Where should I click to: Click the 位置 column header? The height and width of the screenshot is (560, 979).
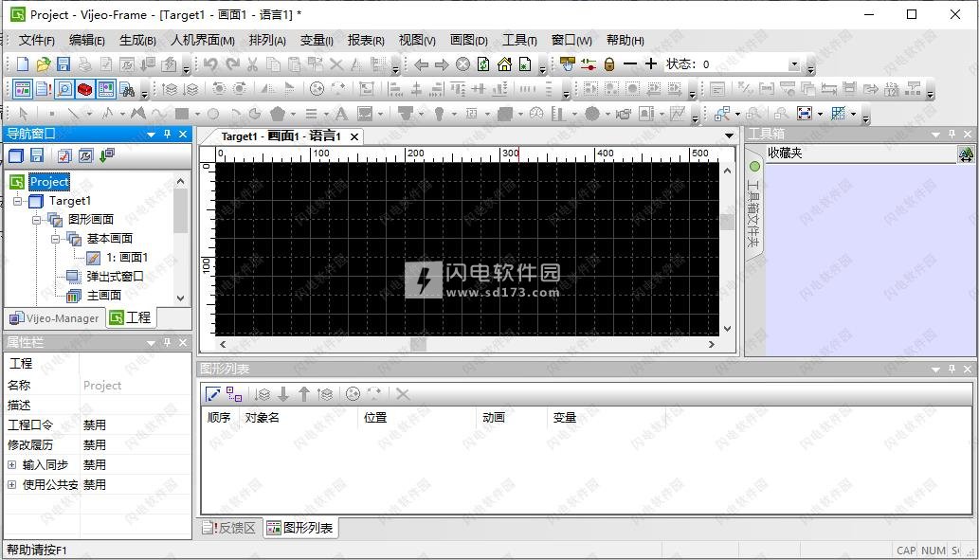376,418
